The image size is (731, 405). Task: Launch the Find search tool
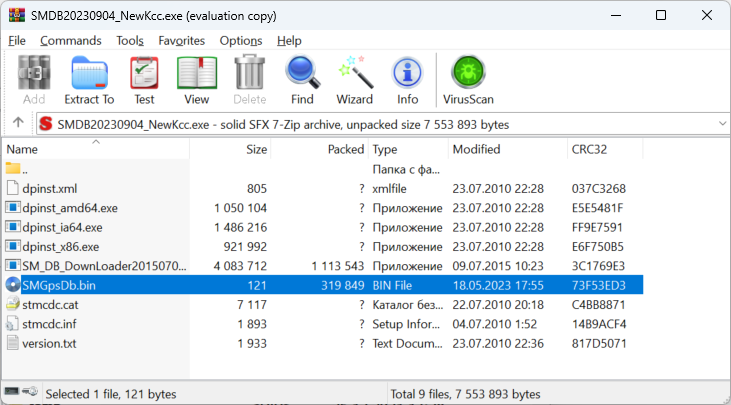pyautogui.click(x=302, y=79)
